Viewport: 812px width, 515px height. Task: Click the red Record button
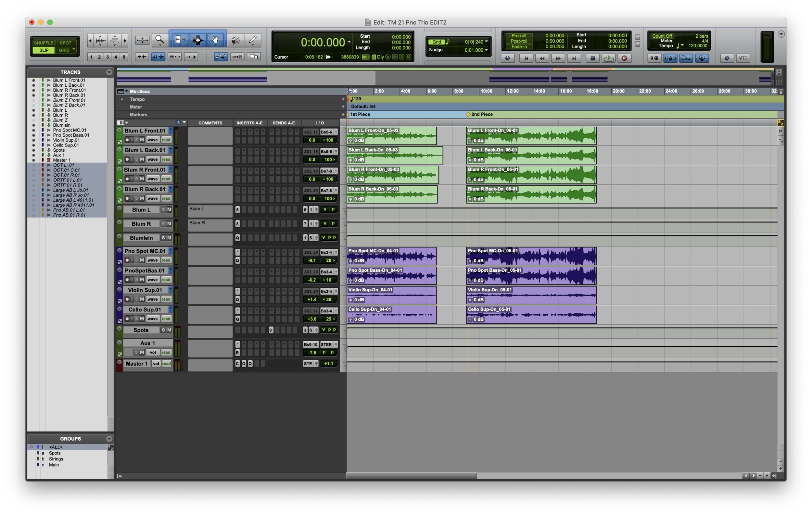point(625,58)
